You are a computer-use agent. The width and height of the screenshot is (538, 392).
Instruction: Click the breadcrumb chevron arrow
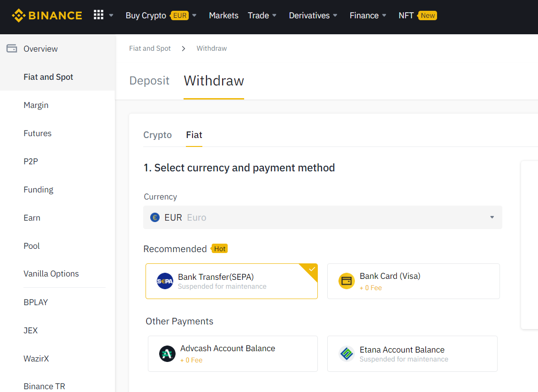184,48
